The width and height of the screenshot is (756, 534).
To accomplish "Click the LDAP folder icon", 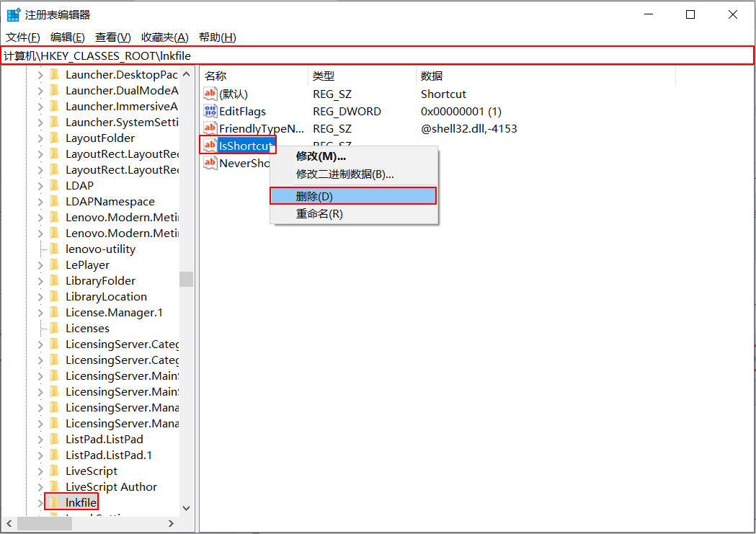I will click(55, 185).
